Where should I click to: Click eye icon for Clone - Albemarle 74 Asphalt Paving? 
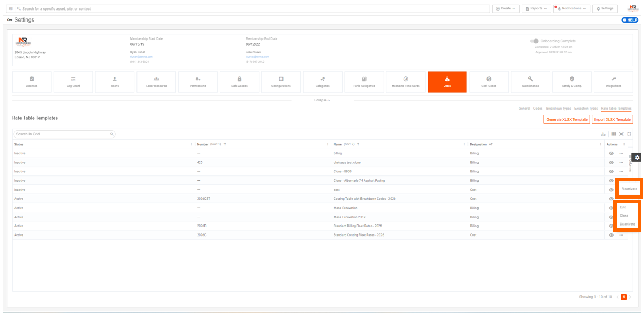point(611,180)
